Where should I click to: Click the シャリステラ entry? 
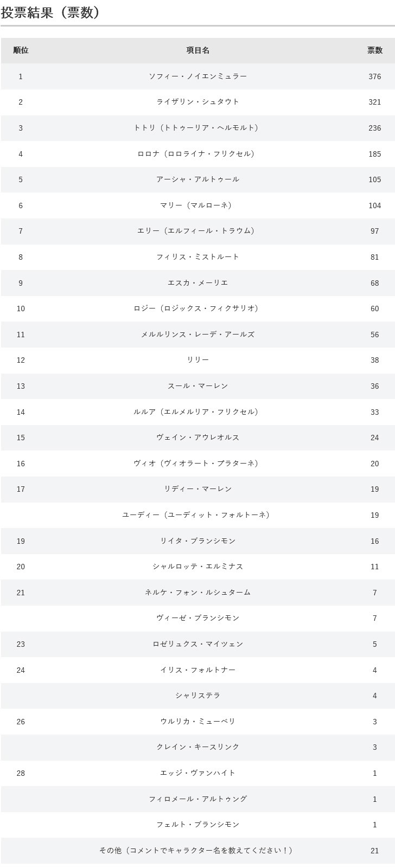[x=198, y=696]
